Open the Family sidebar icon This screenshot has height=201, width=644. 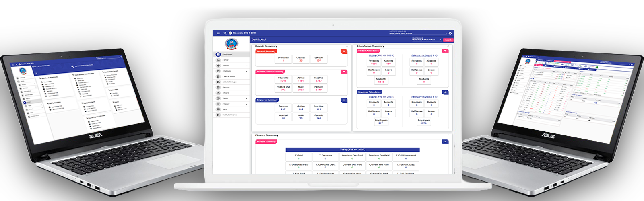coord(218,60)
